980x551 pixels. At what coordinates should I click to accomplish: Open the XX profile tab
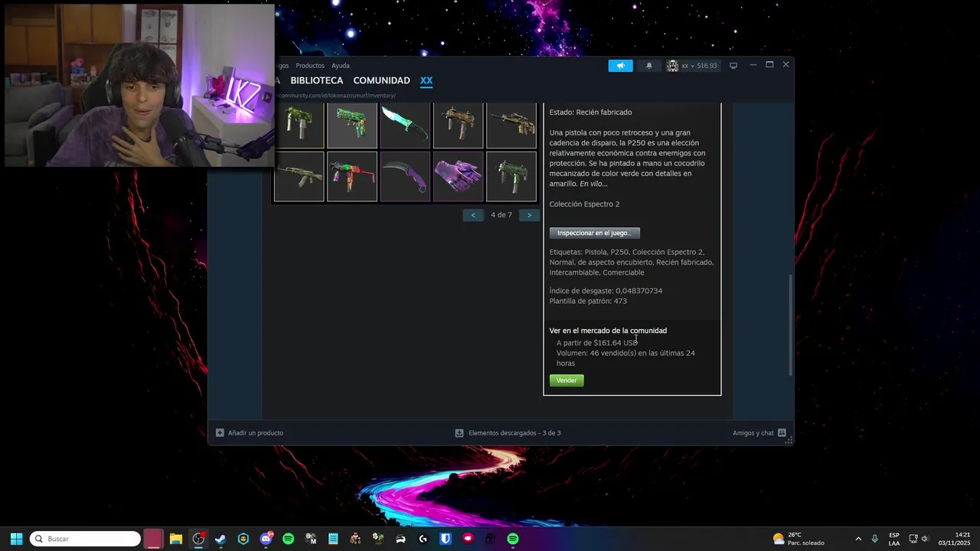click(x=426, y=80)
